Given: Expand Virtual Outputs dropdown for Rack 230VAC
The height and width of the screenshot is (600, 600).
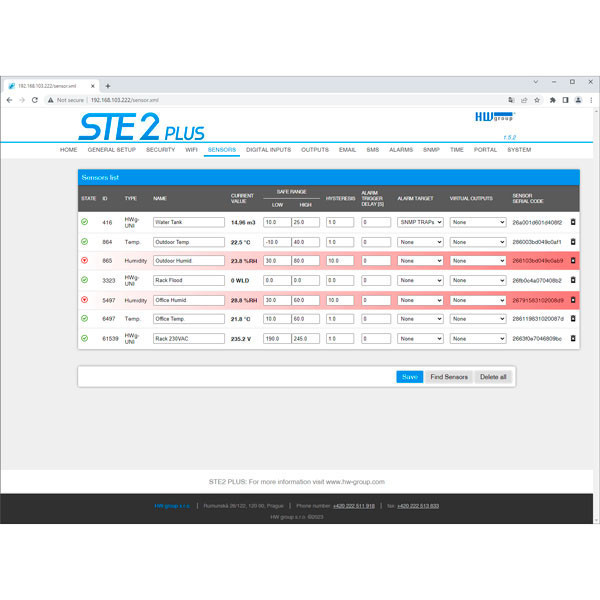Looking at the screenshot, I should pos(478,338).
